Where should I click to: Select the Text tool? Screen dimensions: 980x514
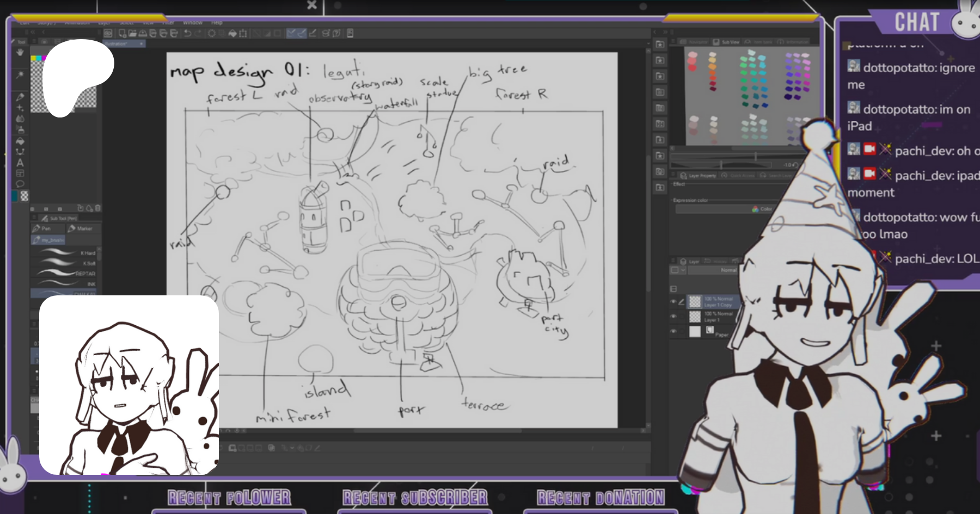(x=20, y=163)
